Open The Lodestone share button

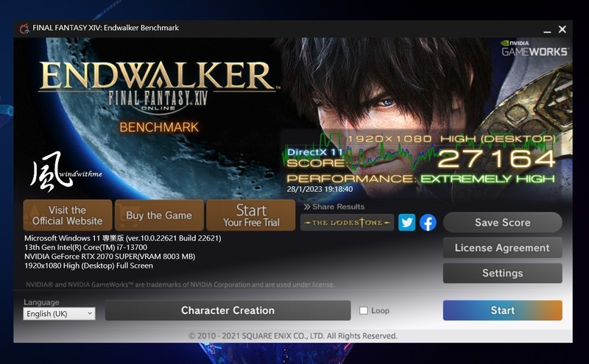pos(347,223)
